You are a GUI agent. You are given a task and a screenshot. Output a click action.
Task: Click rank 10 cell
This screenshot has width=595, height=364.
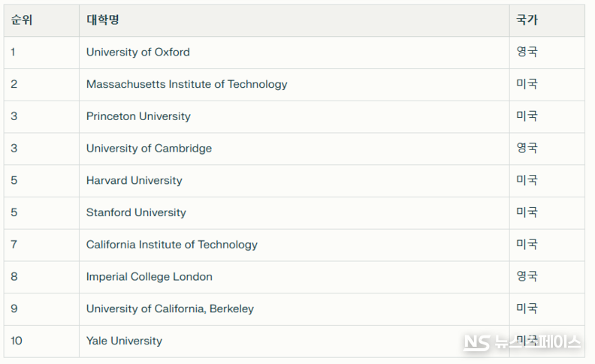click(x=17, y=341)
